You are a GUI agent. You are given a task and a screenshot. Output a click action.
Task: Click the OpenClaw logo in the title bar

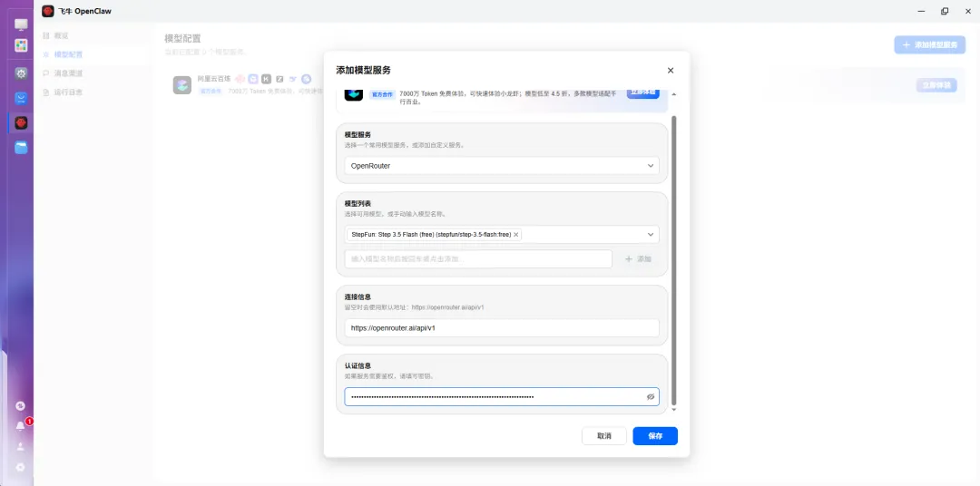click(47, 11)
